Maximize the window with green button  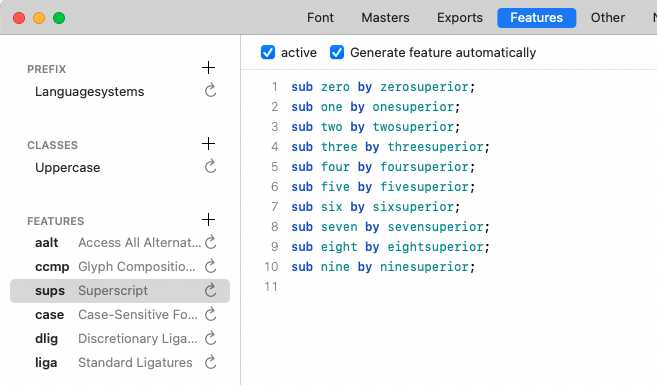59,18
